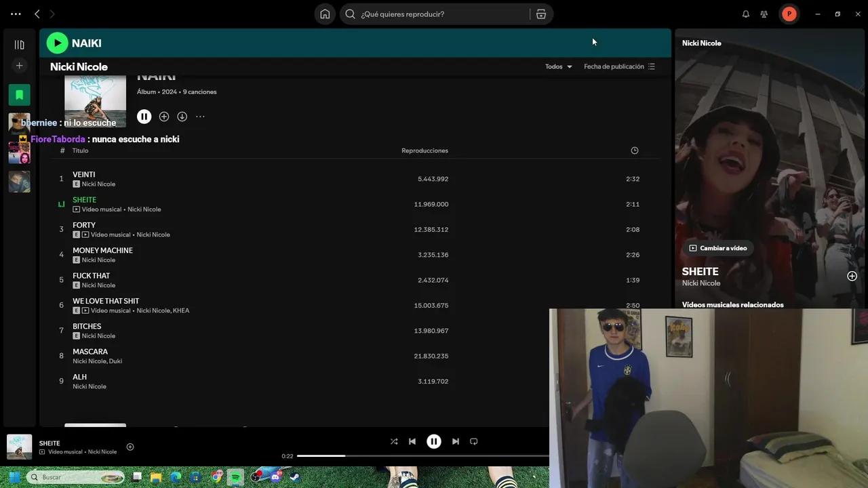
Task: Open the three-dots app menu
Action: 16,14
